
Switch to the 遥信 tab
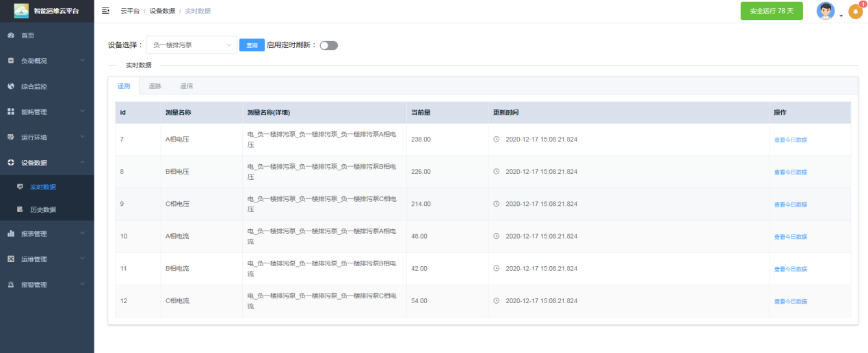186,86
